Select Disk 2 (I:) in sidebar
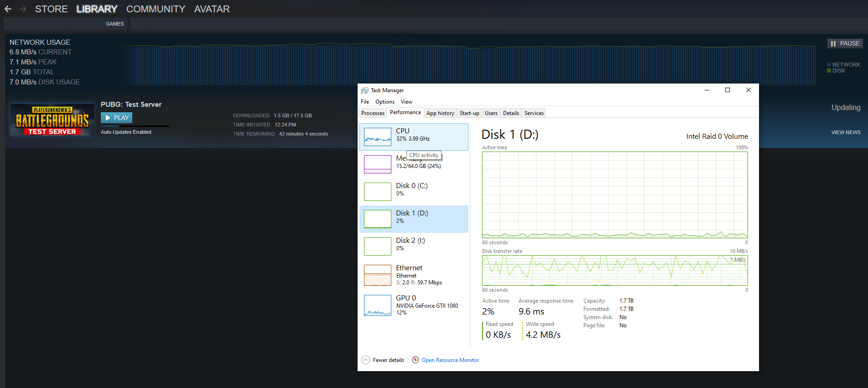868x388 pixels. pos(414,246)
